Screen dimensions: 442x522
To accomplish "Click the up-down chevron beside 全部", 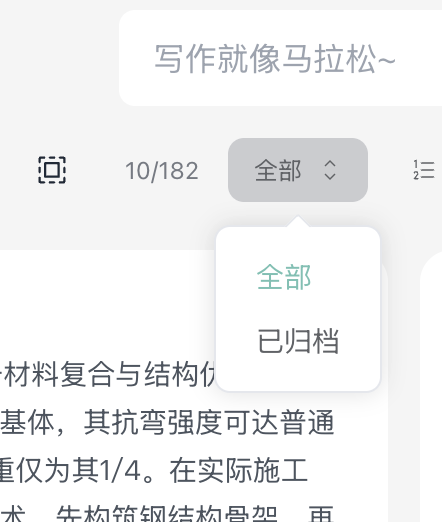I will click(x=330, y=170).
